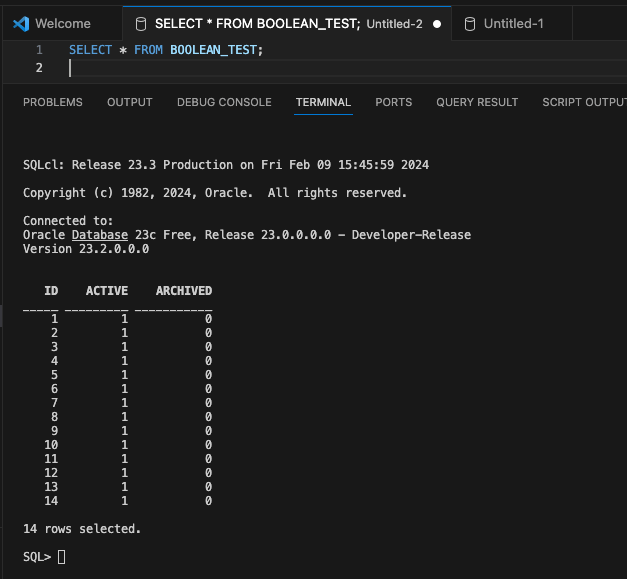Click the unsaved dot on the Untitled-2 tab

click(437, 23)
